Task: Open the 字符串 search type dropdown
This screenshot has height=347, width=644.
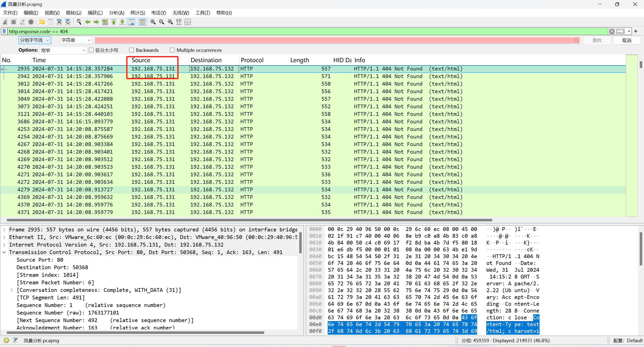Action: click(76, 40)
